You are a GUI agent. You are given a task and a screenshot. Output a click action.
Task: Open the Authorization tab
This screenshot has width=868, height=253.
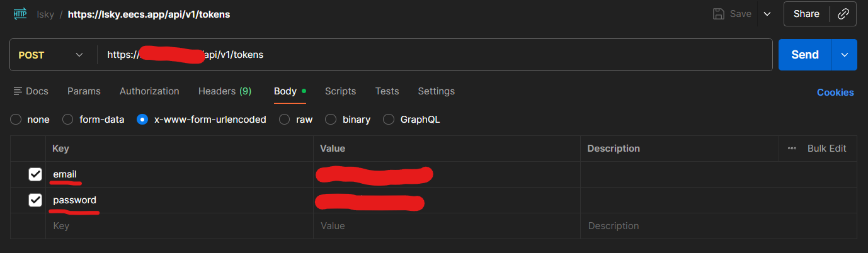[149, 91]
